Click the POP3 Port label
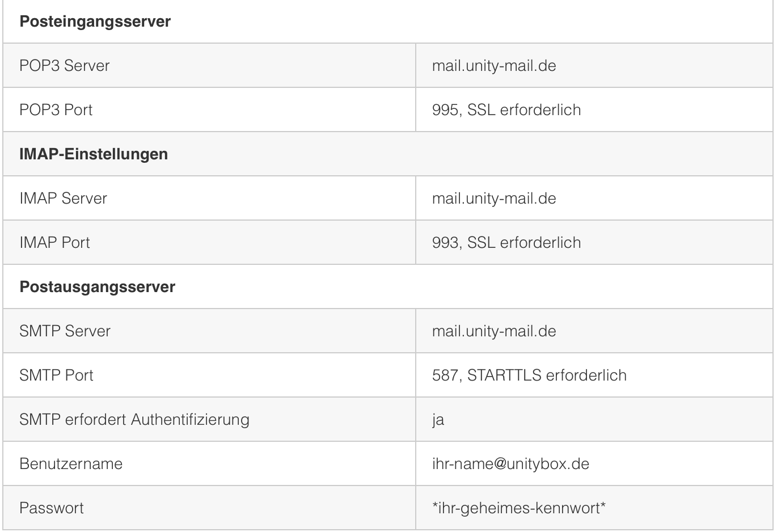 56,110
